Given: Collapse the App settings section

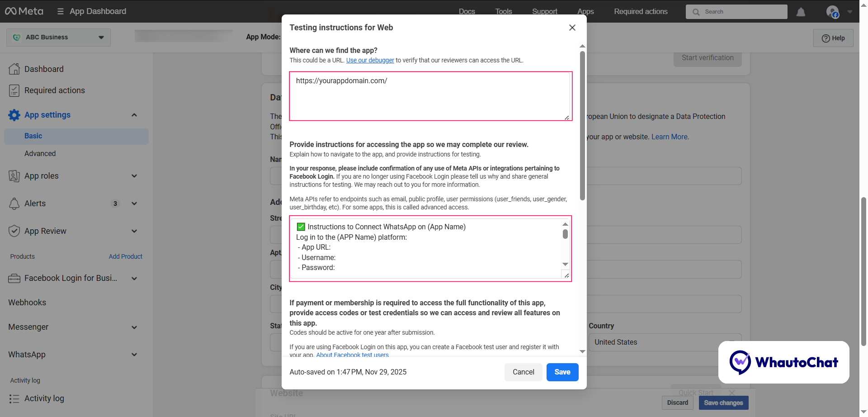Looking at the screenshot, I should click(x=134, y=115).
